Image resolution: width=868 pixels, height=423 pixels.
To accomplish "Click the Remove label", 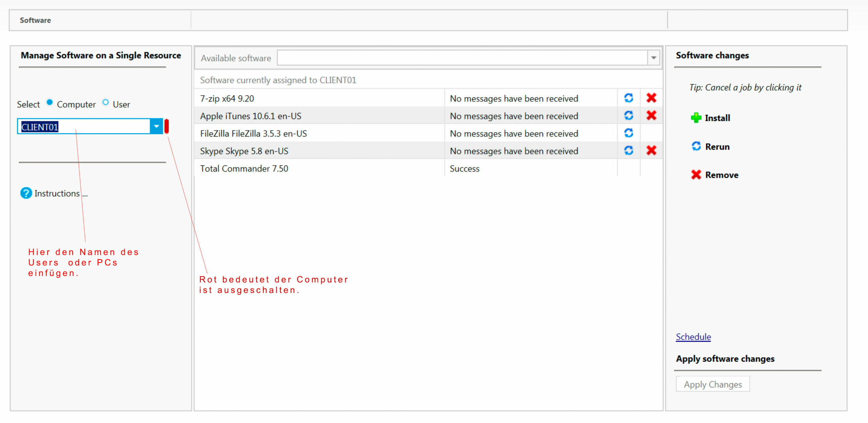I will point(722,175).
